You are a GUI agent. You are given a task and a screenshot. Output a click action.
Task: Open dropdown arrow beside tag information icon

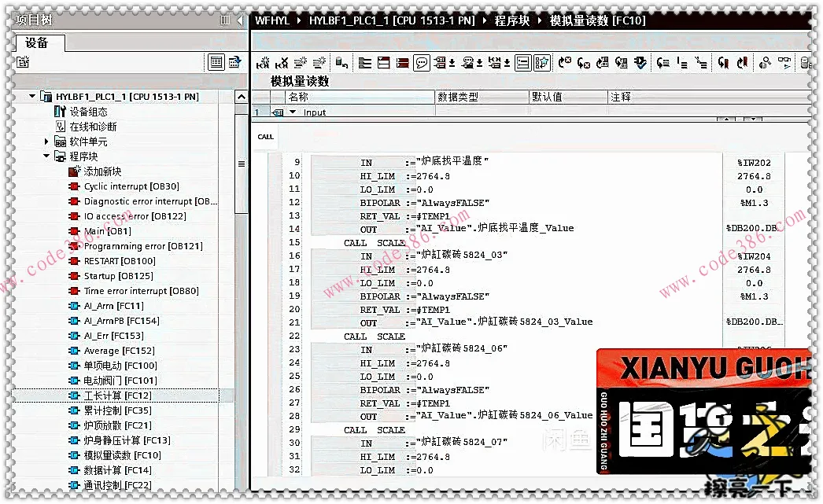pyautogui.click(x=479, y=63)
